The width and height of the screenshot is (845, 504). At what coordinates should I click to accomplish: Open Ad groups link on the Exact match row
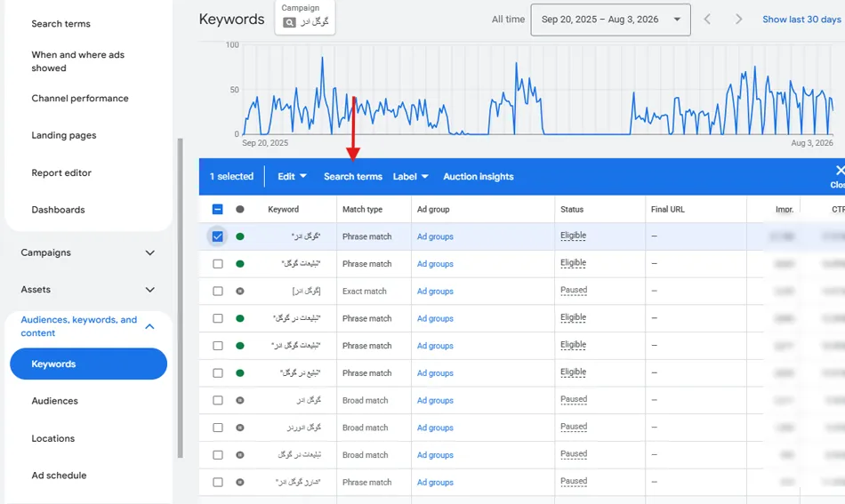tap(435, 292)
